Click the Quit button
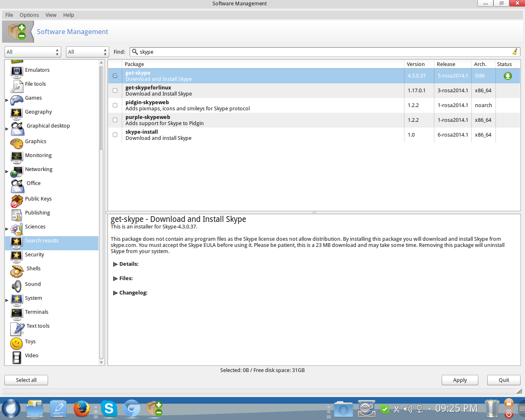This screenshot has height=420, width=525. point(504,380)
